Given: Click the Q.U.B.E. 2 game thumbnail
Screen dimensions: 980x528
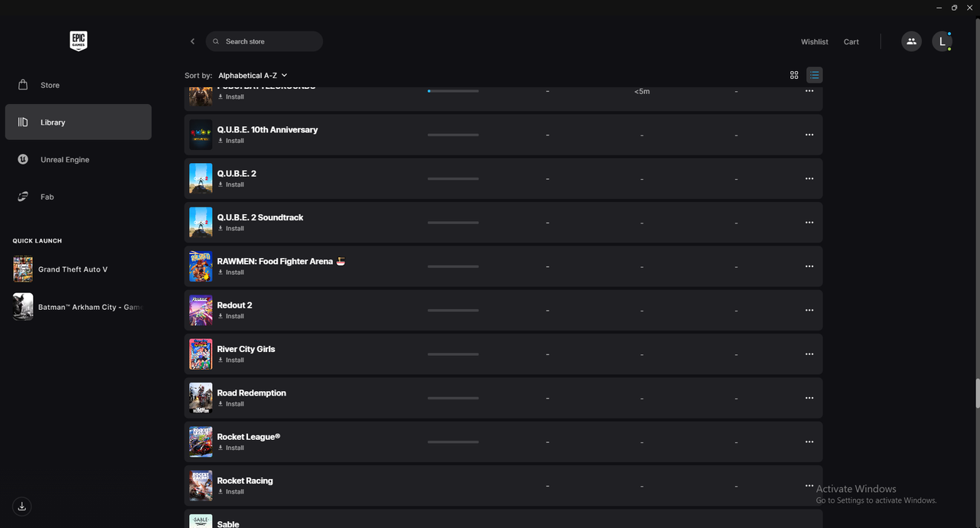Looking at the screenshot, I should pyautogui.click(x=201, y=178).
